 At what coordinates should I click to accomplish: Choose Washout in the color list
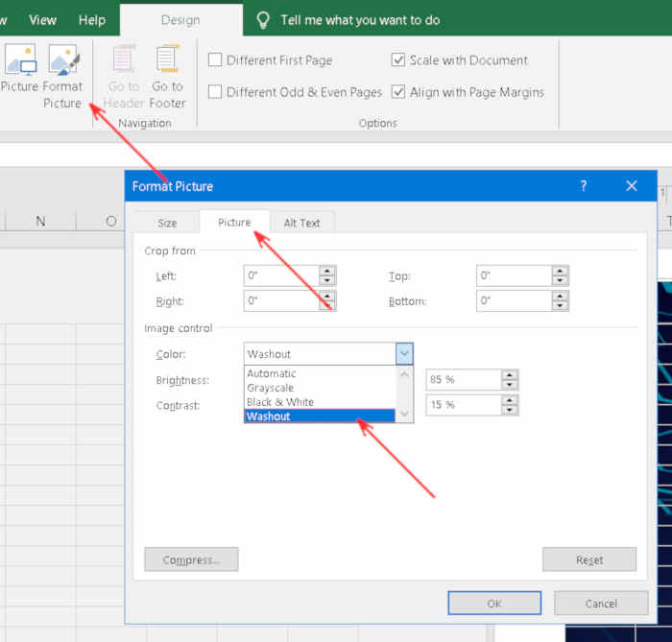point(320,416)
